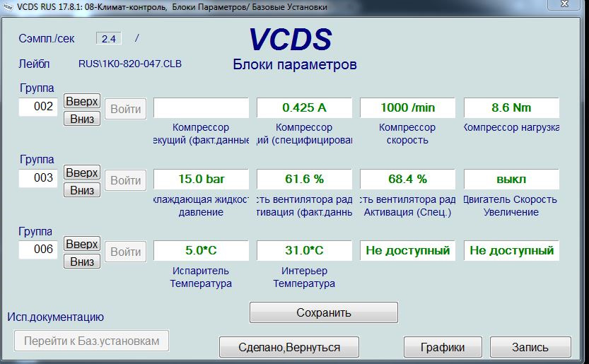Image resolution: width=589 pixels, height=364 pixels.
Task: Click the Блоки параметров heading
Action: click(294, 64)
